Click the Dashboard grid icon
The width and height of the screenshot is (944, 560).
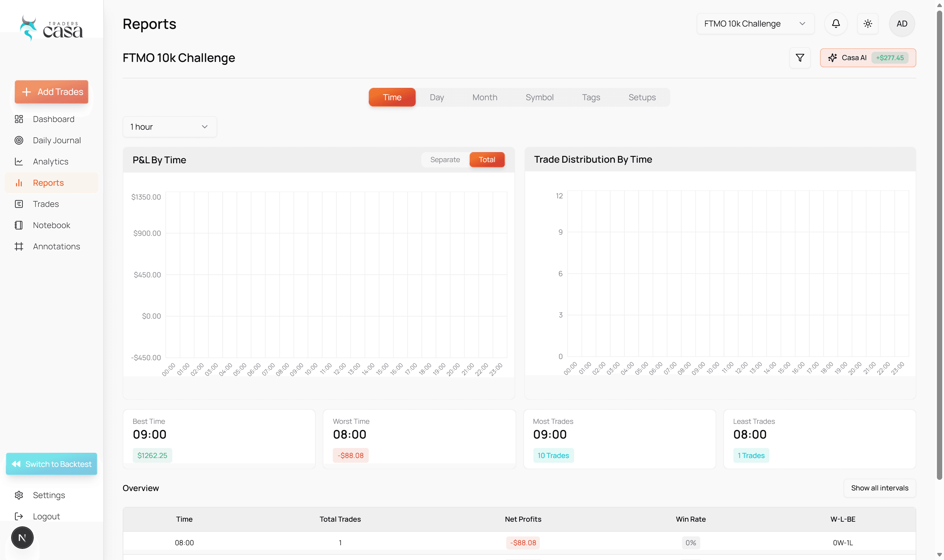pos(19,119)
